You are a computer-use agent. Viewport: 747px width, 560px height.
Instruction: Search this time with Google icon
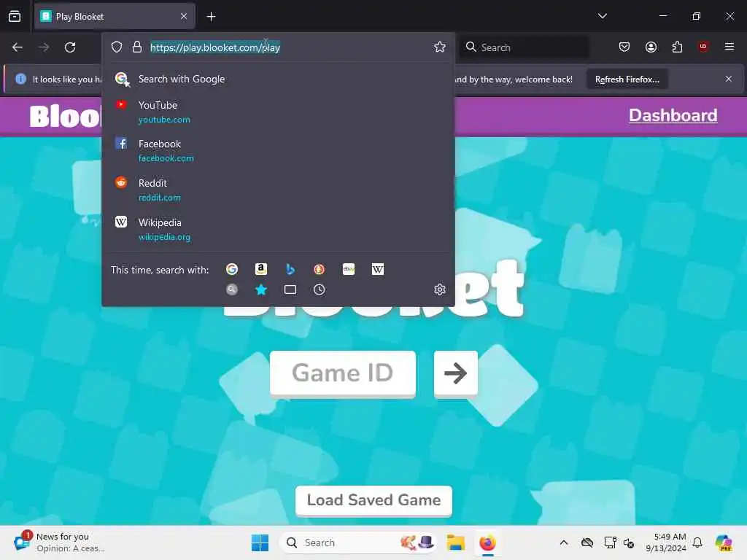pyautogui.click(x=232, y=270)
